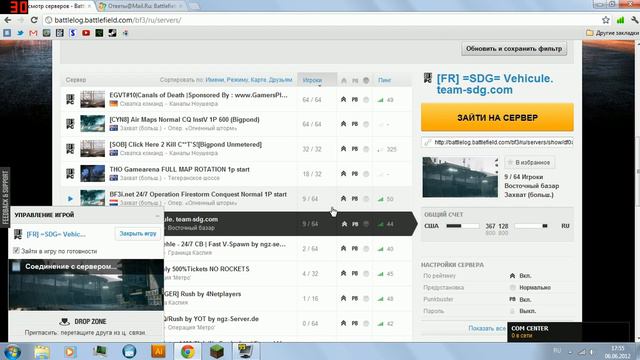Open Minecraft from the taskbar

(x=216, y=351)
